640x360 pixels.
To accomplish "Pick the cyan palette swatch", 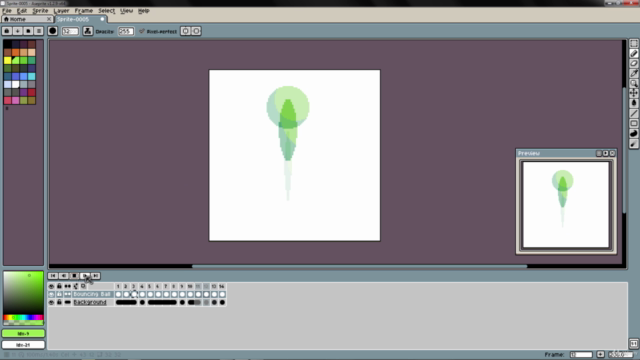I will point(32,76).
